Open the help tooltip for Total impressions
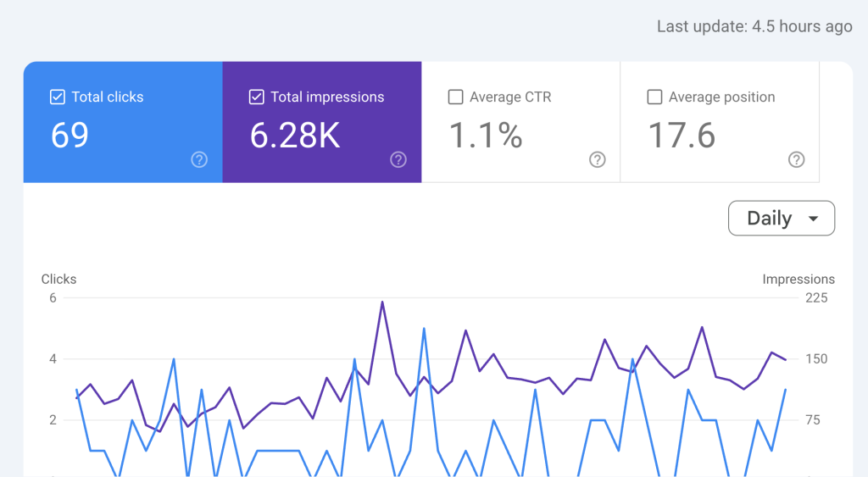The height and width of the screenshot is (477, 868). point(398,159)
